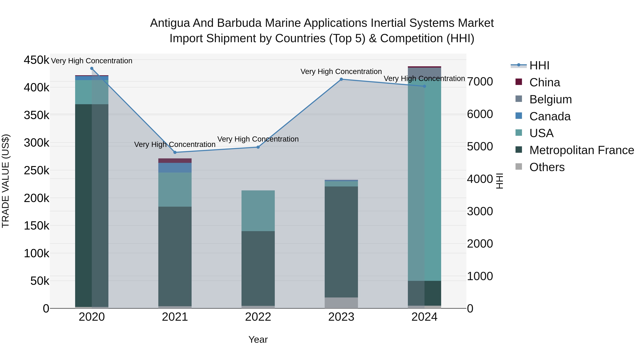The image size is (644, 362).
Task: Click the Very High Concentration label for 2024
Action: coord(424,78)
